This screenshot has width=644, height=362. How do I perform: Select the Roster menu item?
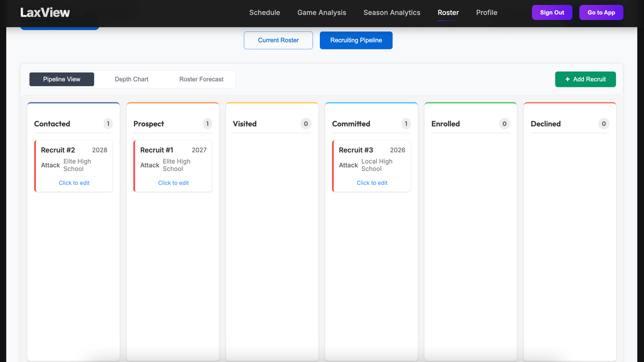448,12
